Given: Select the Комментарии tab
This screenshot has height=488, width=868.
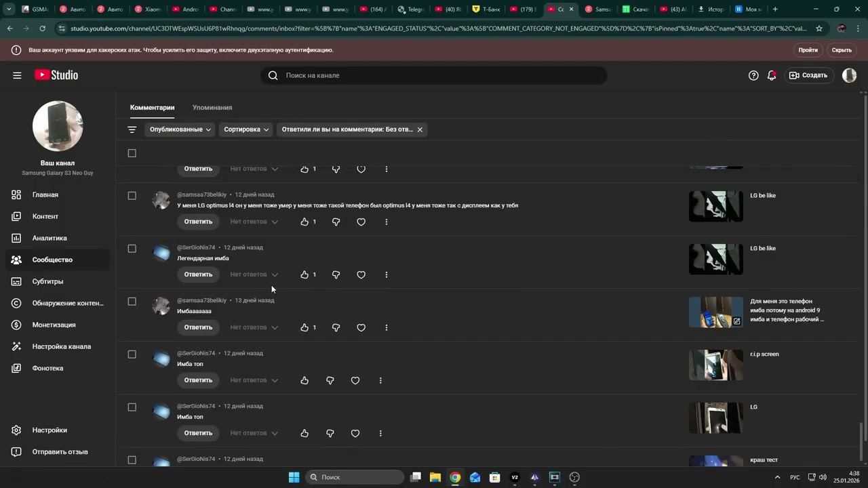Looking at the screenshot, I should (153, 108).
